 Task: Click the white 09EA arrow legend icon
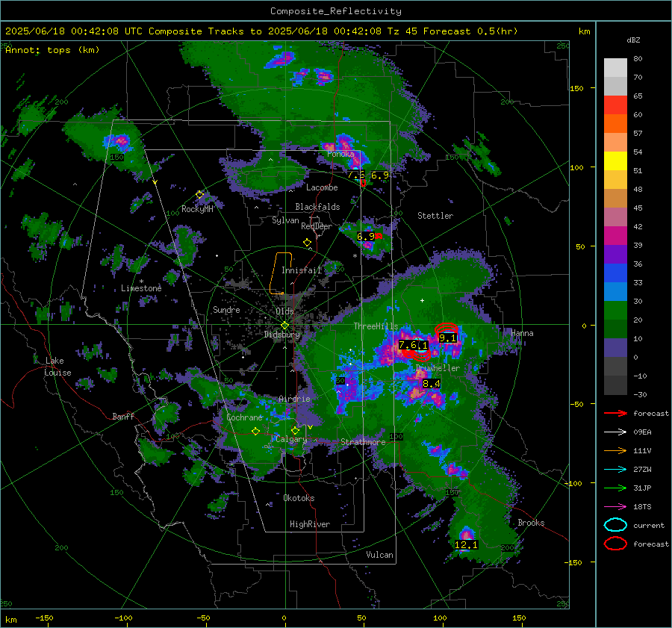615,432
